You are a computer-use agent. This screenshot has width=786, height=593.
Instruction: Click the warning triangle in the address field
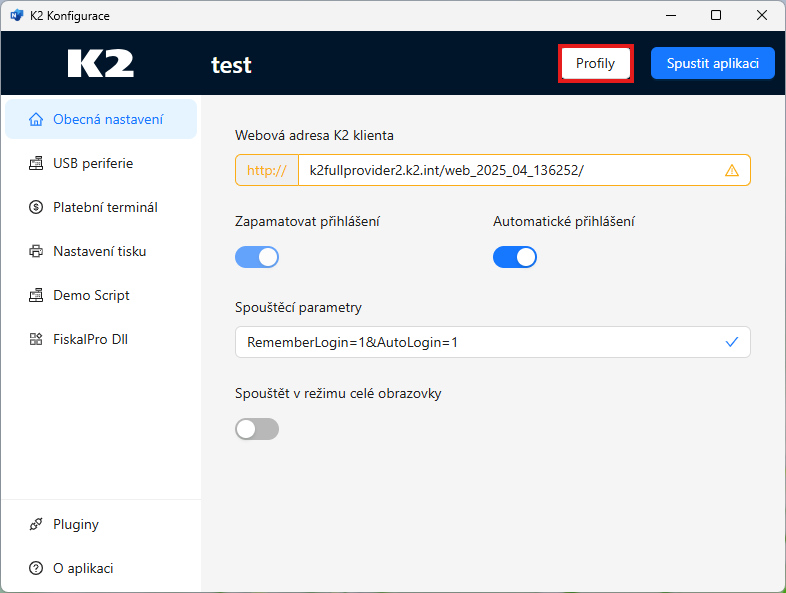732,170
